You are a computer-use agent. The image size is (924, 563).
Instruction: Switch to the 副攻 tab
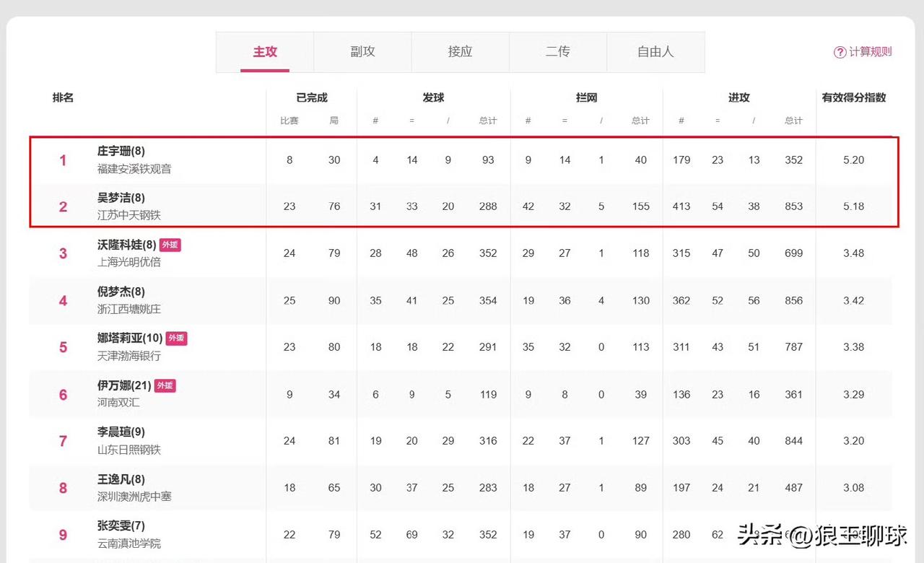tap(362, 52)
